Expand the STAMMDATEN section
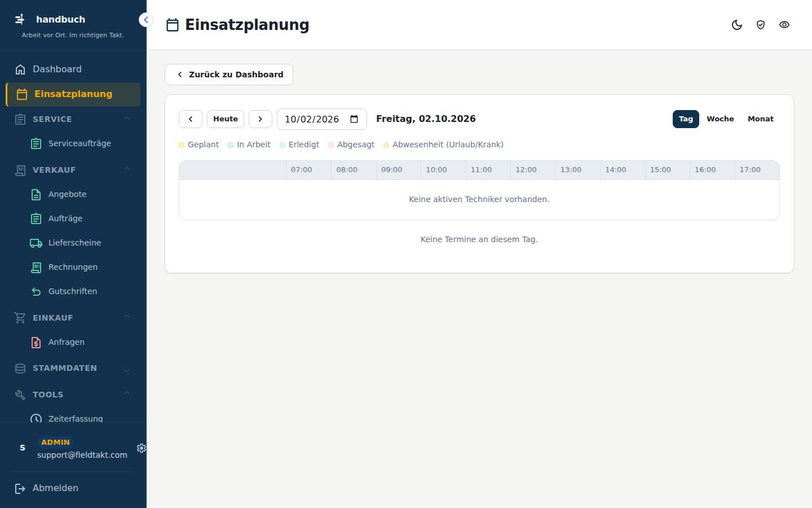 click(73, 368)
